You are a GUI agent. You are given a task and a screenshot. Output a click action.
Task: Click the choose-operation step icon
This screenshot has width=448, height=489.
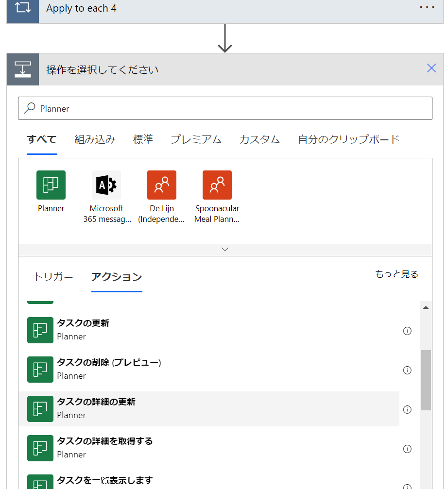pos(23,69)
